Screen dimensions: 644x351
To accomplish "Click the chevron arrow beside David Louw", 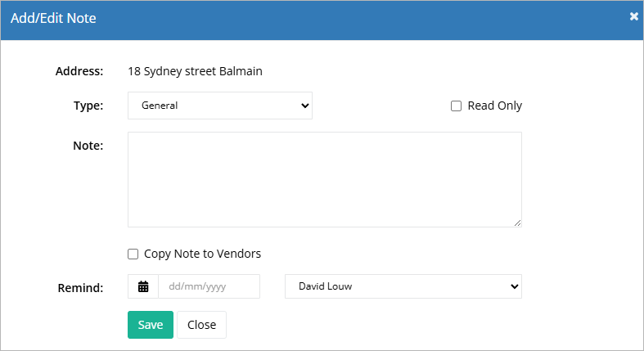I will tap(514, 286).
